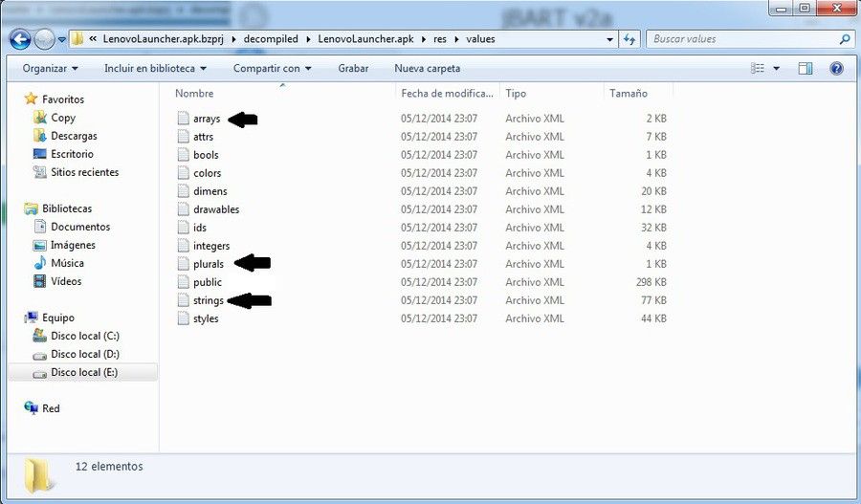Click LenovoLauncher.apk.bzprj in the breadcrumb

(163, 39)
